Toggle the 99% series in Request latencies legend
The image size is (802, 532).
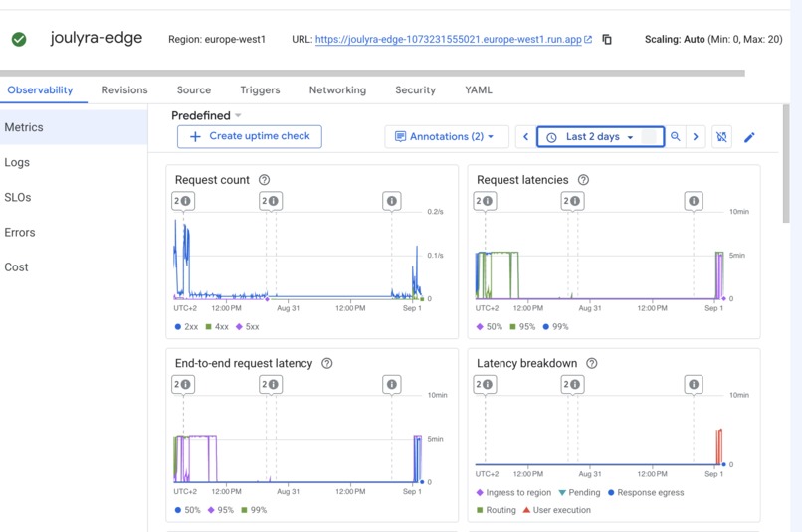pyautogui.click(x=555, y=326)
